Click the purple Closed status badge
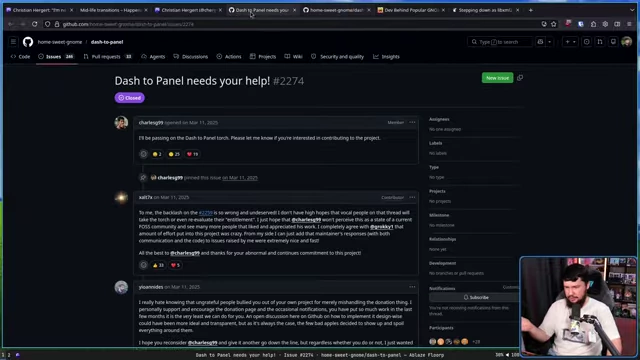Viewport: 640px width, 360px height. pyautogui.click(x=129, y=98)
